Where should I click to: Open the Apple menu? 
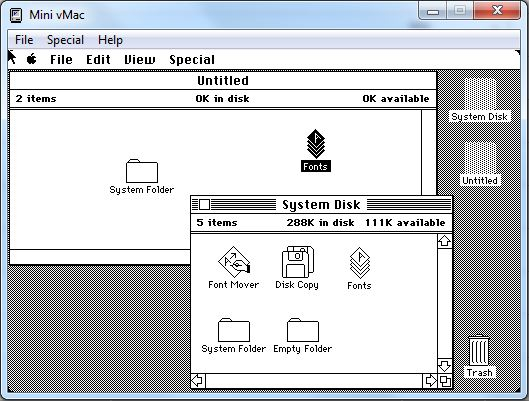coord(32,59)
